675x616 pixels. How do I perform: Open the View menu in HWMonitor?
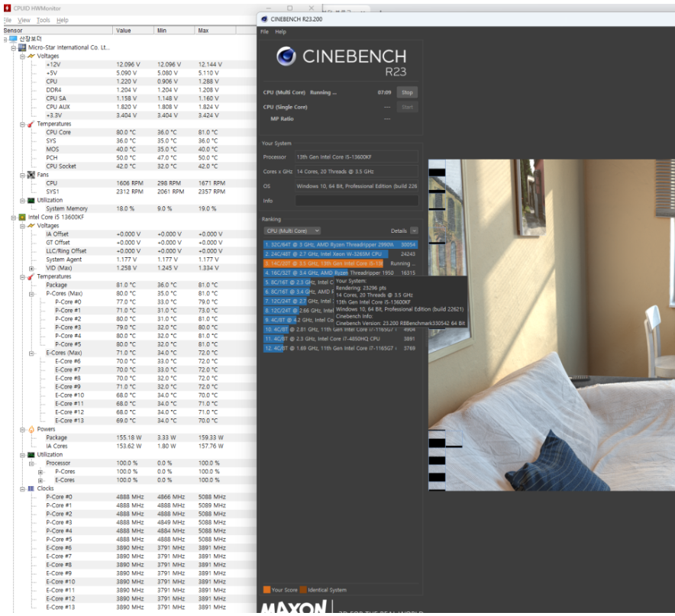pyautogui.click(x=24, y=21)
